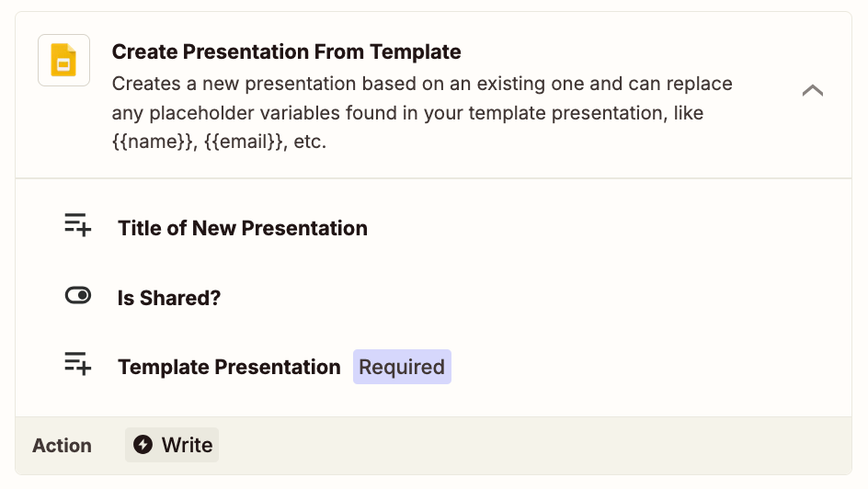Click the Write text label

(187, 445)
